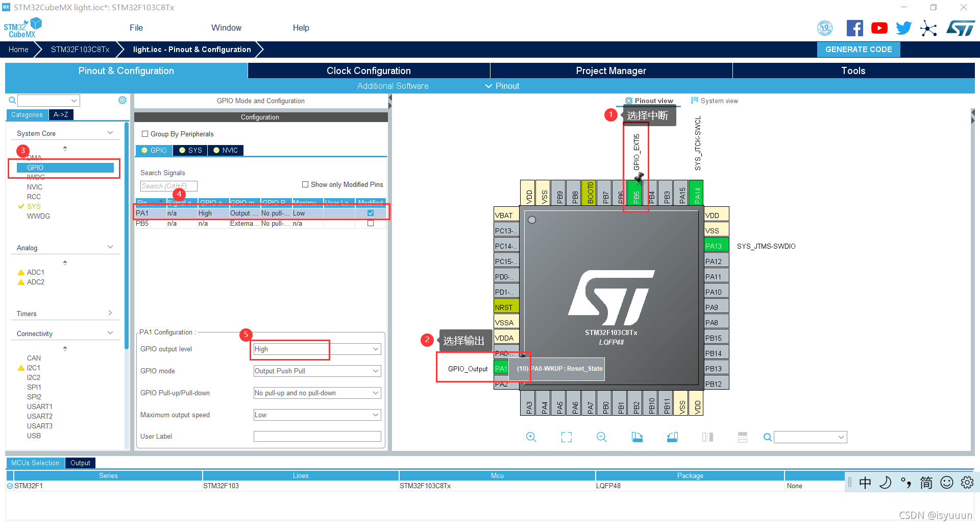Click the IME emoji smiley icon
Viewport: 980px width, 526px height.
pyautogui.click(x=946, y=482)
